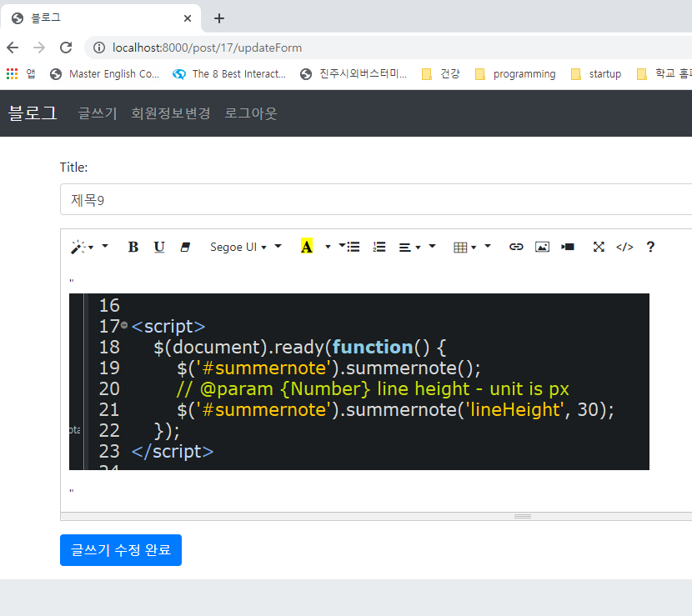Viewport: 692px width, 616px height.
Task: Toggle fullscreen editor mode
Action: point(599,247)
